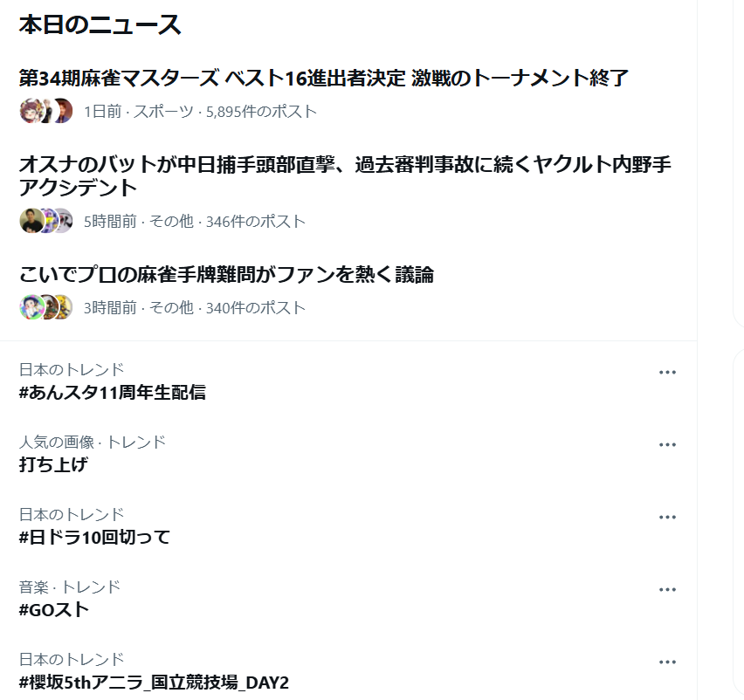Open 第34期麻雀マスターズ ベスト16 news headline

click(x=324, y=78)
